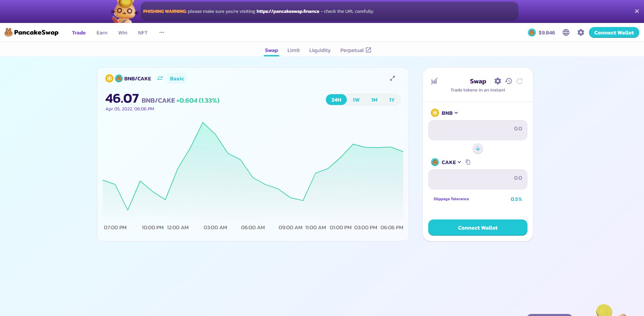Open the CAKE token selector dropdown
This screenshot has width=644, height=316.
tap(446, 162)
